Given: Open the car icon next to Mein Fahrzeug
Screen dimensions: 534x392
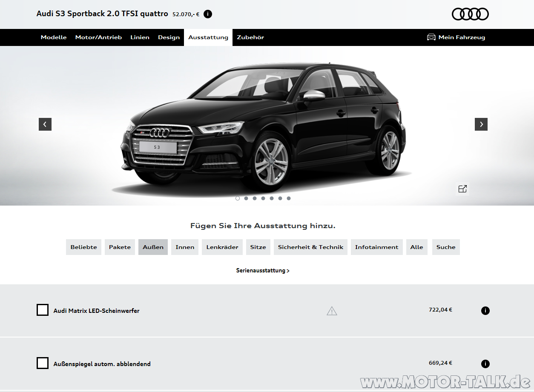Looking at the screenshot, I should pyautogui.click(x=431, y=37).
